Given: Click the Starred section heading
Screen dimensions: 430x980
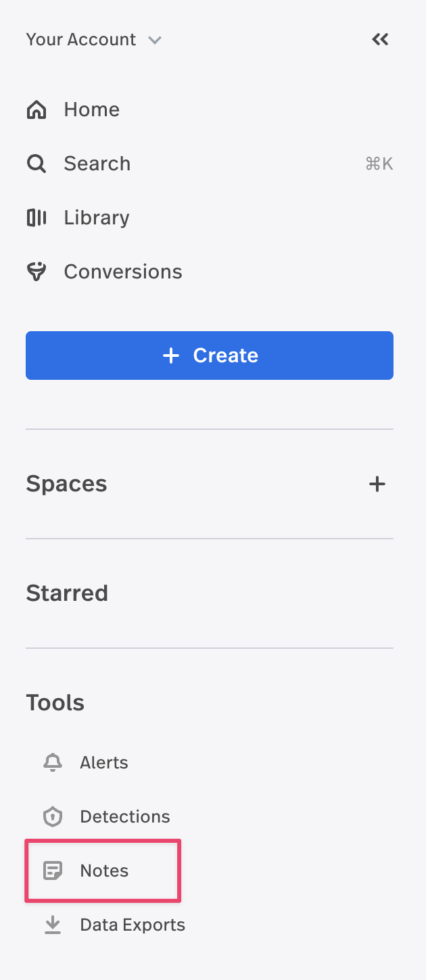Looking at the screenshot, I should click(67, 593).
